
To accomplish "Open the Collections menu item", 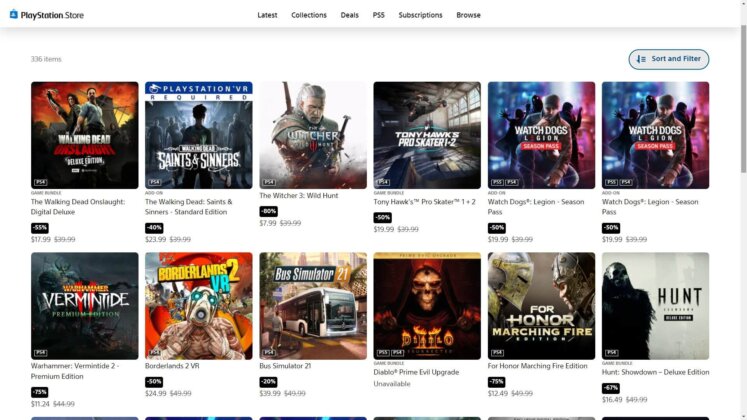I will point(309,15).
